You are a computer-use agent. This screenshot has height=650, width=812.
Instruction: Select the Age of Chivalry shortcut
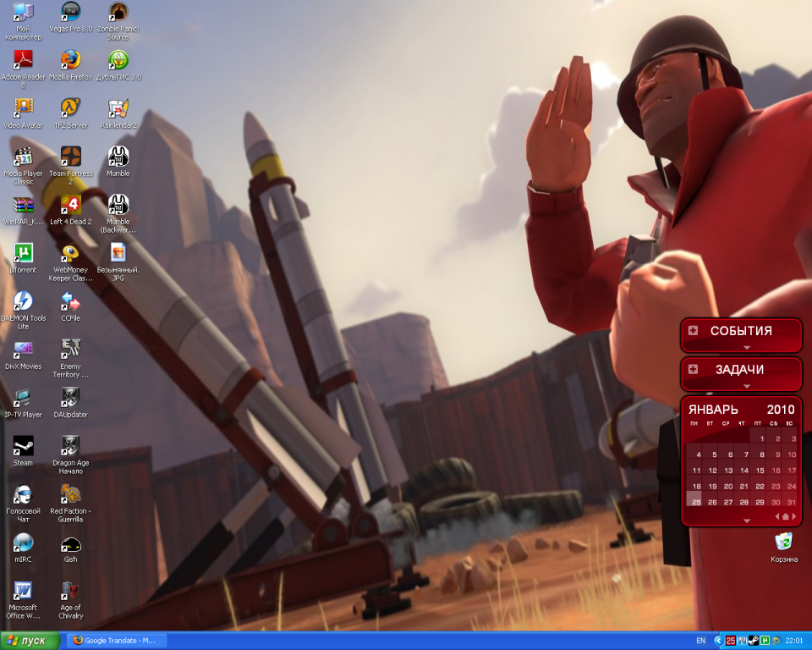pos(70,599)
